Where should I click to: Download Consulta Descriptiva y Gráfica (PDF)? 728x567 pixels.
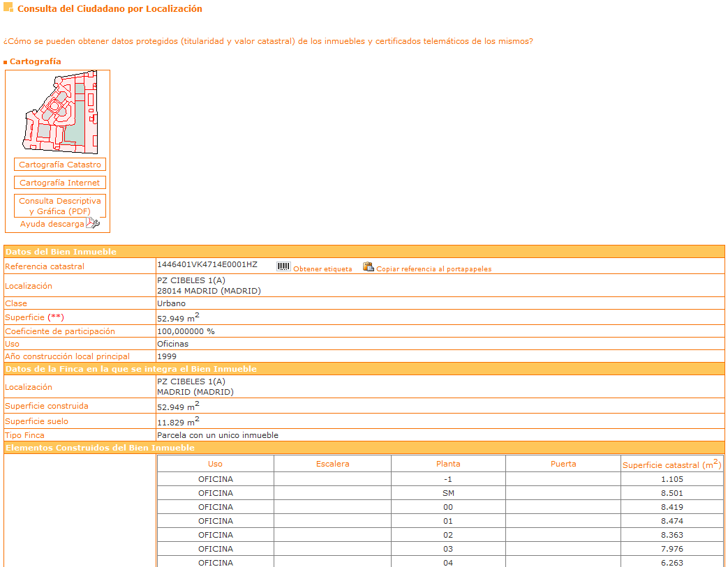tap(60, 206)
